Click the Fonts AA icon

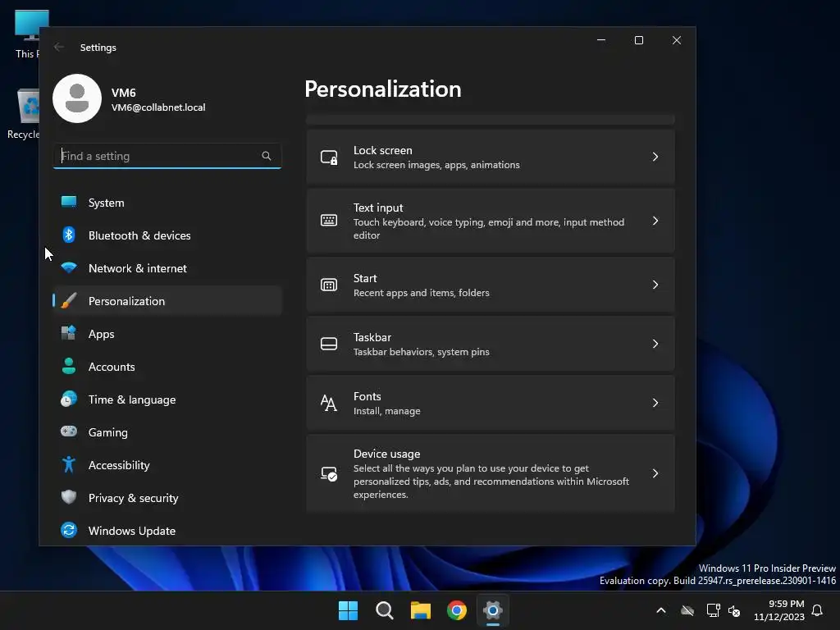(x=329, y=403)
